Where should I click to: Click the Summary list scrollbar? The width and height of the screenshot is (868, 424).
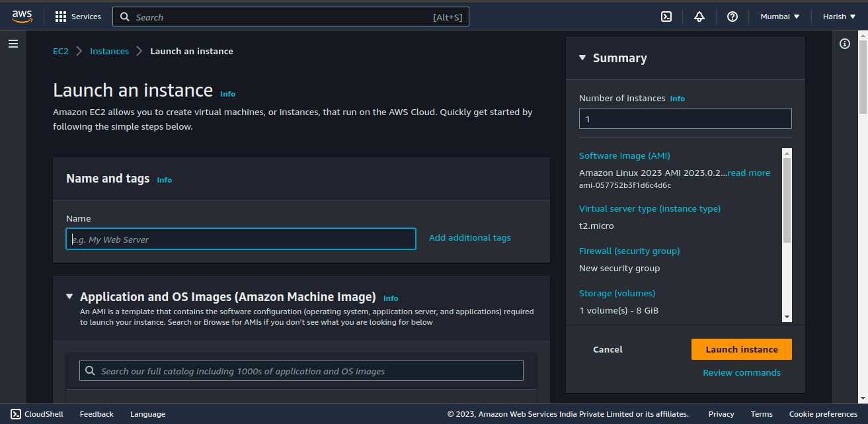(x=787, y=200)
